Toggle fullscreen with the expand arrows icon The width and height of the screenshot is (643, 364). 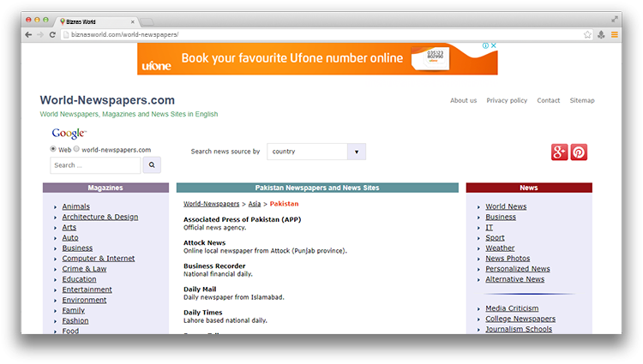(615, 19)
